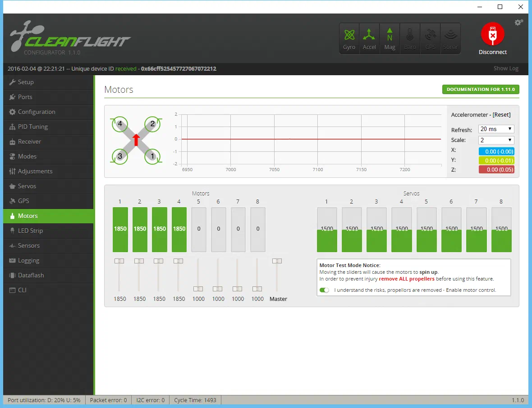Click the Receiver sidebar icon

(x=13, y=142)
